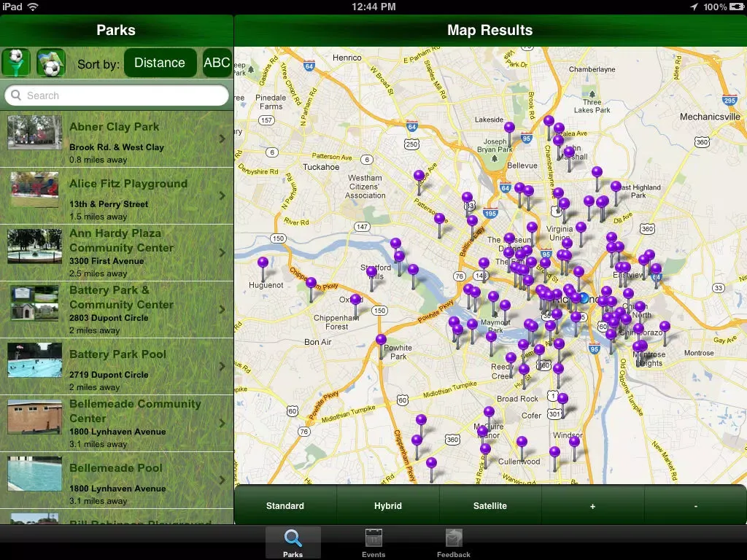Screen dimensions: 747x560
Task: Tap the location services arrow icon
Action: coord(694,7)
